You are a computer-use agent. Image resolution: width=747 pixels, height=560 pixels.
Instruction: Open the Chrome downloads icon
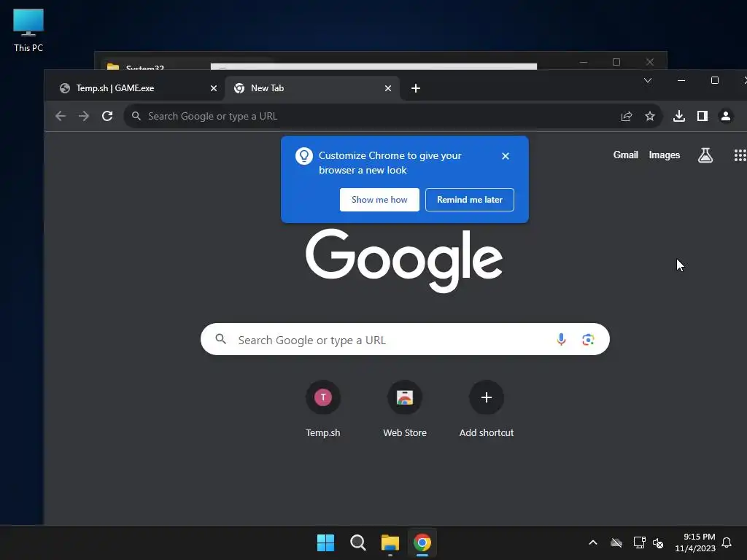(x=679, y=116)
